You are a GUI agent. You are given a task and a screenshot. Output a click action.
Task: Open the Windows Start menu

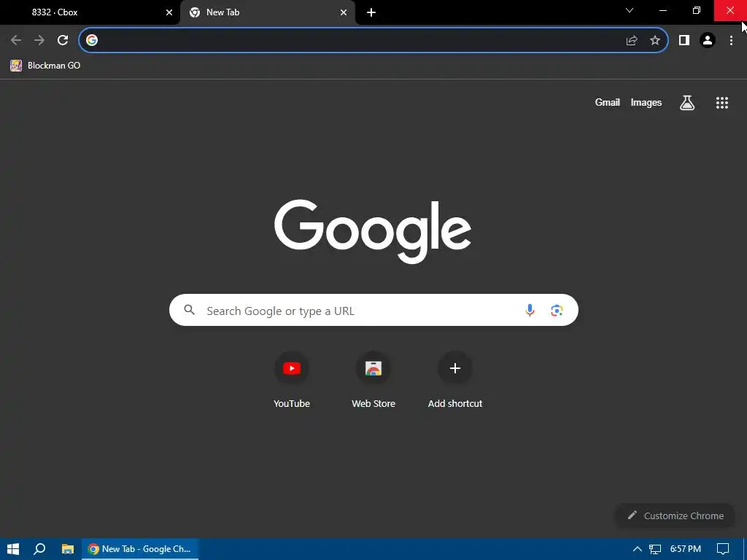pyautogui.click(x=13, y=549)
